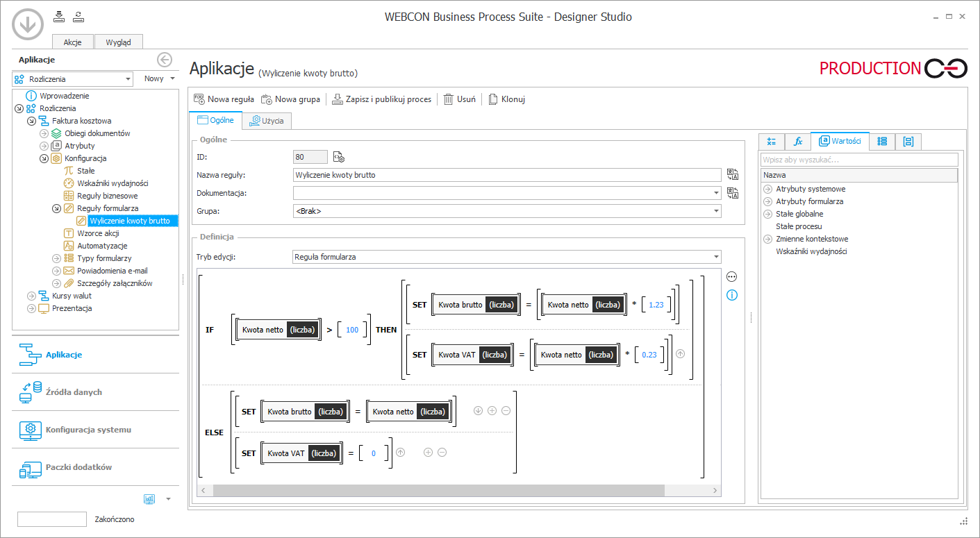Click the Usuń delete button

coord(460,99)
